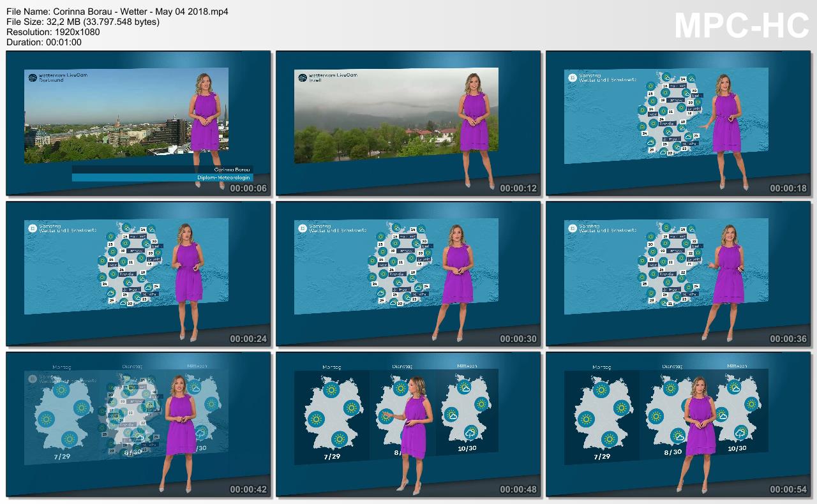Click the File Size line

pos(83,22)
